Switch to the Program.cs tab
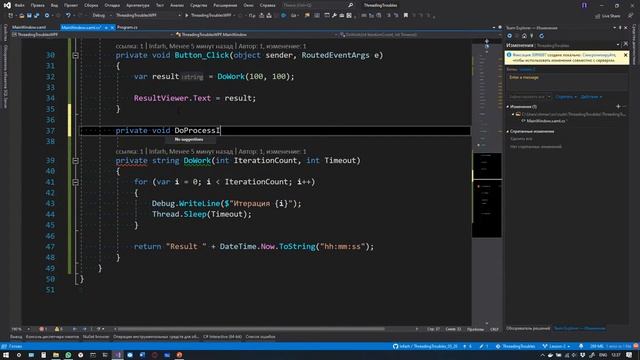Image resolution: width=640 pixels, height=360 pixels. 127,27
